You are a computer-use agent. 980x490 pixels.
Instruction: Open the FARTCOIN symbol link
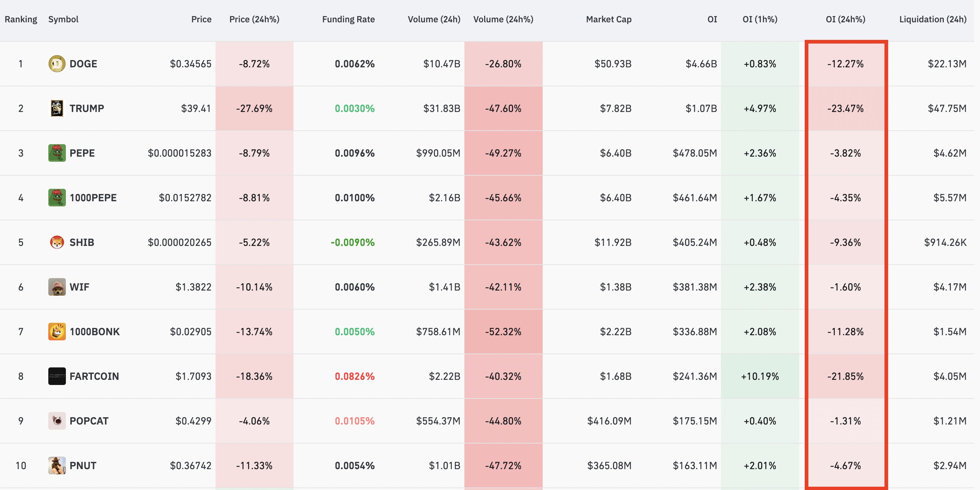(94, 376)
